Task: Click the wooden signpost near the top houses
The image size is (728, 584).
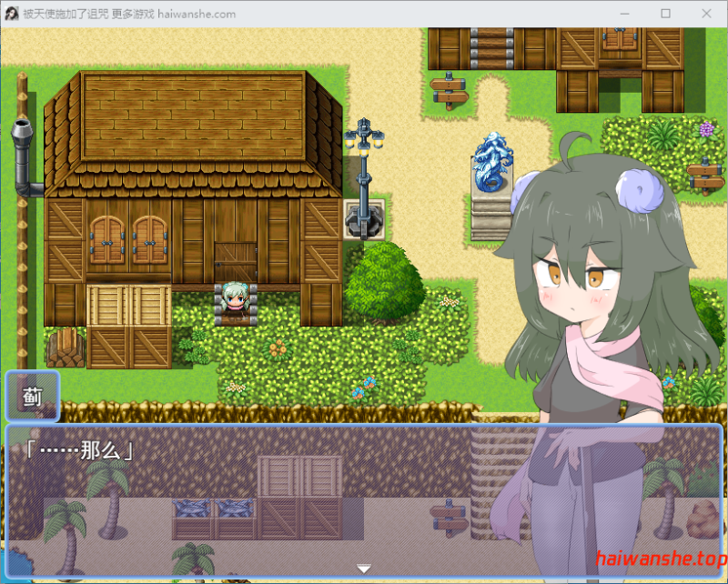Action: (x=447, y=87)
